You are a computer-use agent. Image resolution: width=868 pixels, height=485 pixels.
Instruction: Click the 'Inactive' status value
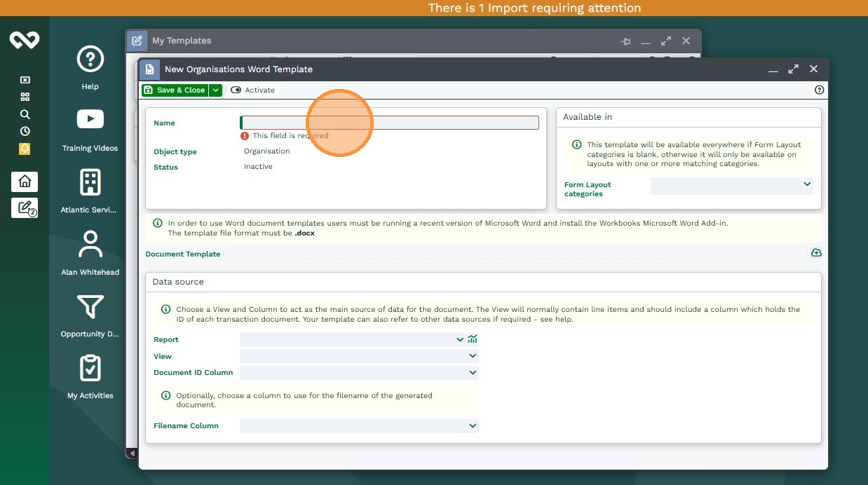pyautogui.click(x=258, y=167)
